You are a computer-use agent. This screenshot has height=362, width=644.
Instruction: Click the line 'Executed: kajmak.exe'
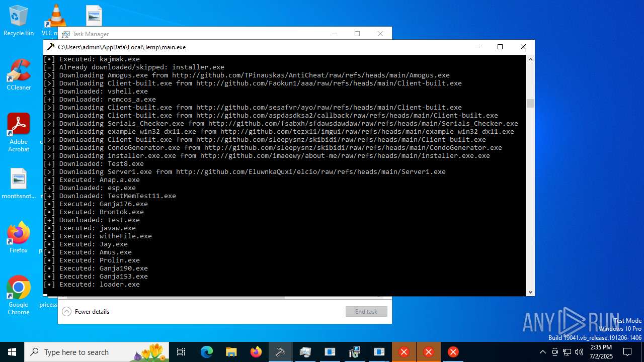(92, 59)
